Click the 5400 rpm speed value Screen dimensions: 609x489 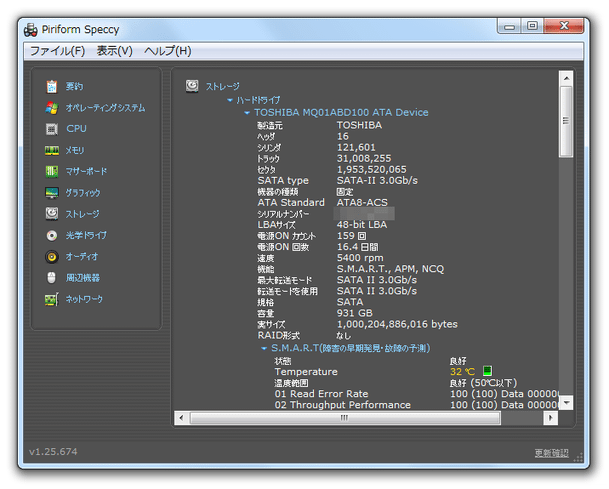360,258
